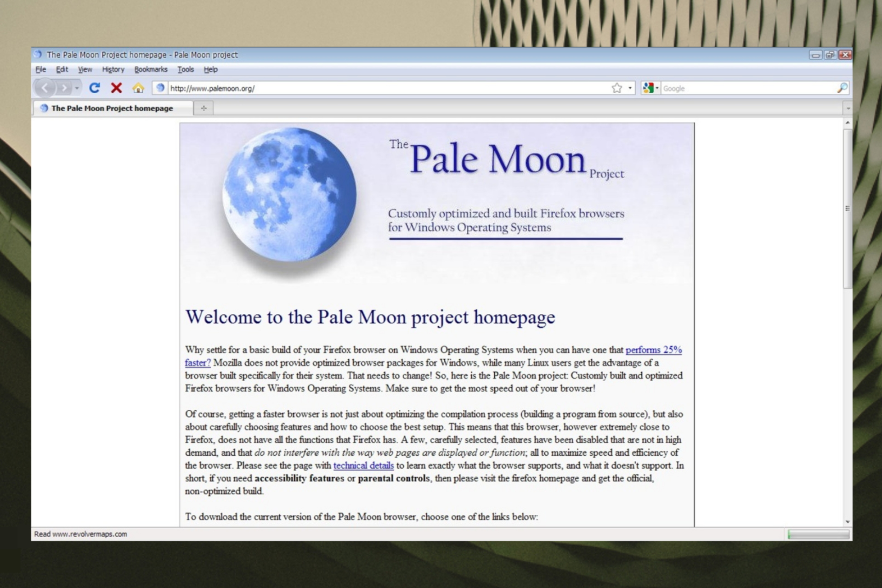This screenshot has height=588, width=882.
Task: Click the Back navigation button
Action: pyautogui.click(x=45, y=88)
